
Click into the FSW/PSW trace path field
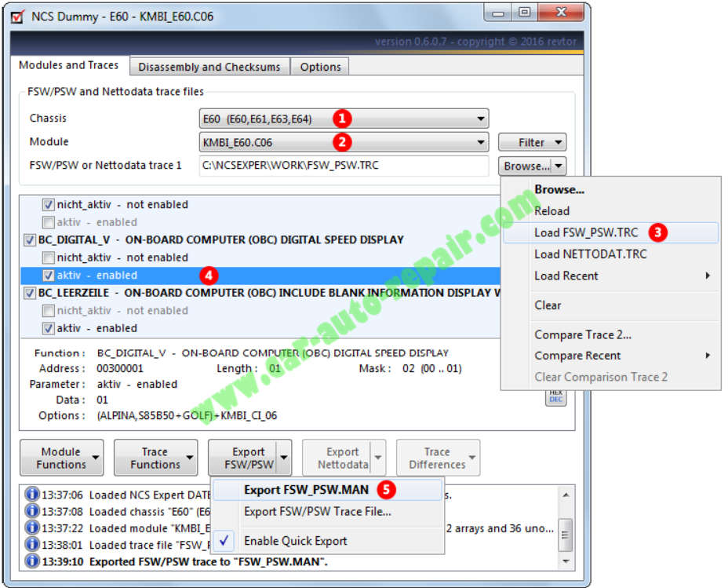pyautogui.click(x=344, y=166)
